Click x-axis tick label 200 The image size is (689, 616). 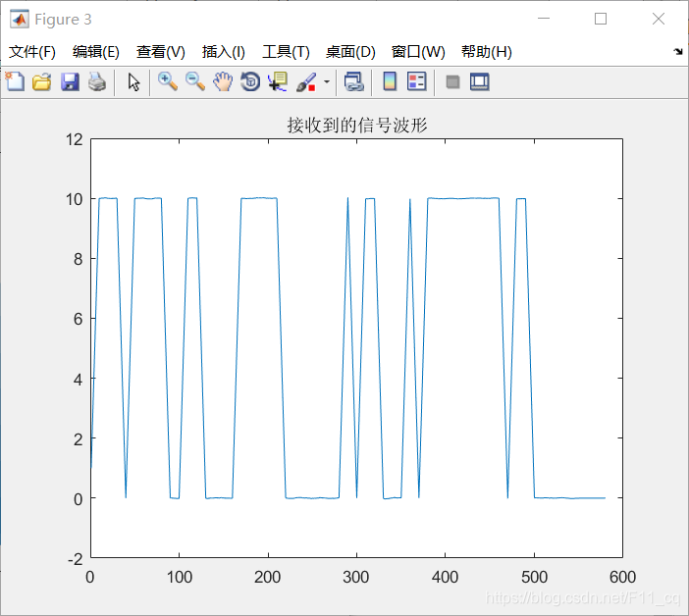tap(268, 577)
